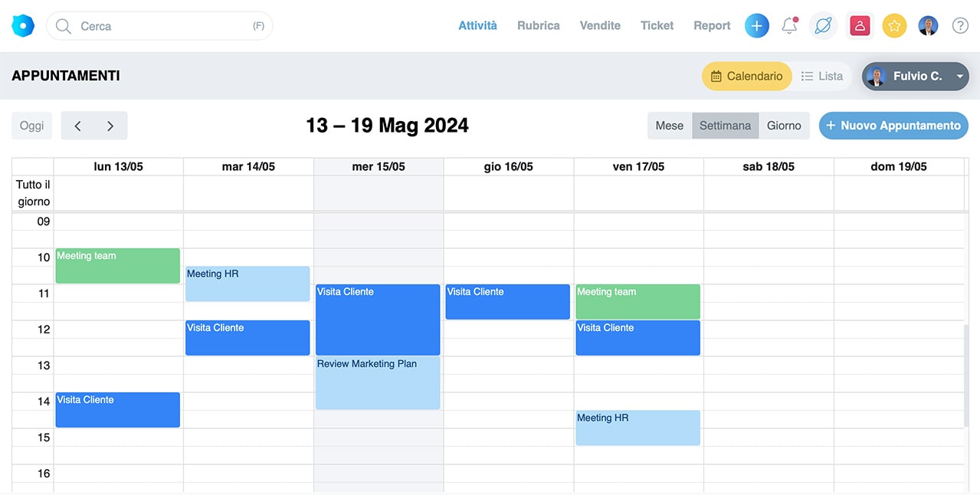
Task: Click the planet icon in top bar
Action: pyautogui.click(x=823, y=26)
